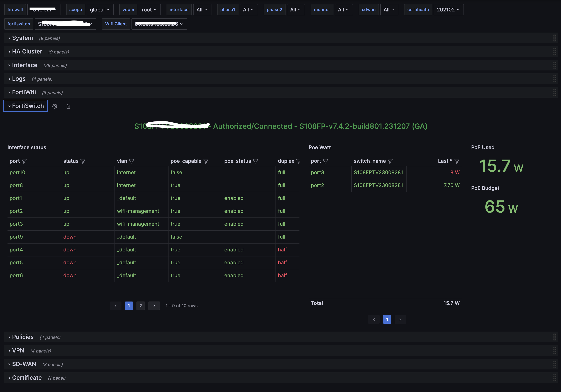The image size is (561, 392).
Task: Filter the status column in Interface status
Action: click(83, 161)
